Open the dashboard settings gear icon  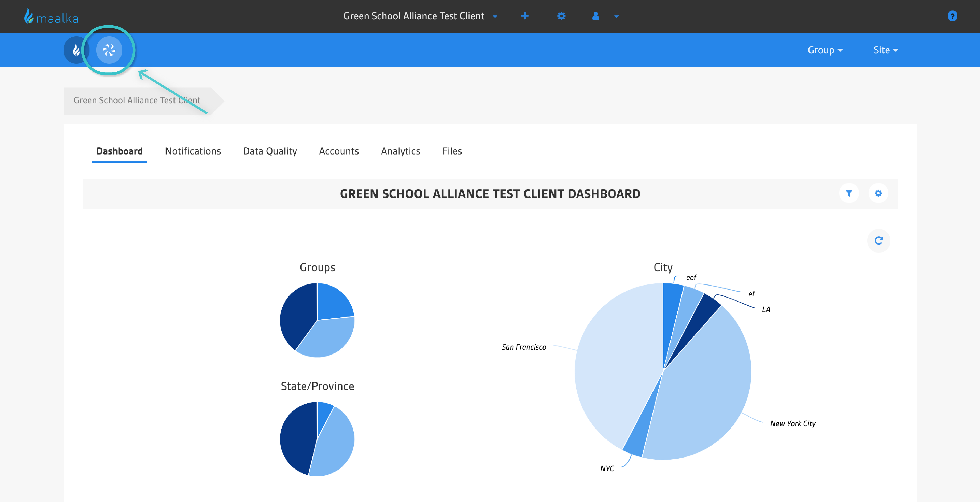878,193
